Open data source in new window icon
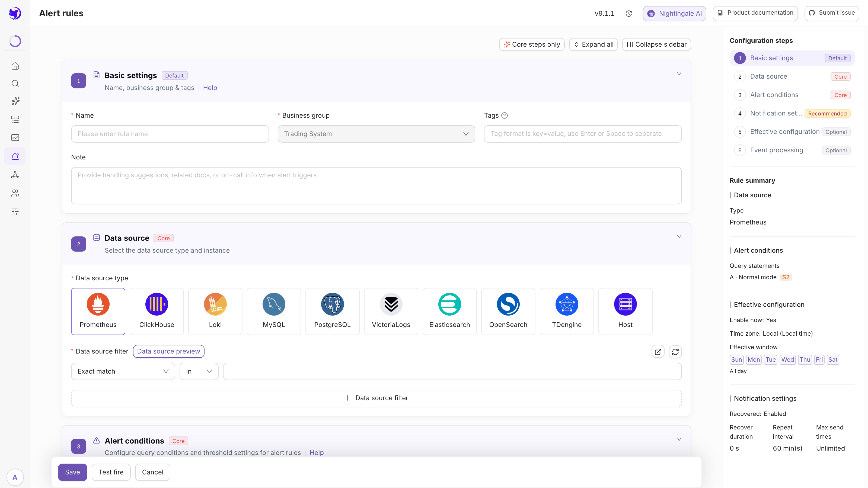The height and width of the screenshot is (488, 868). pyautogui.click(x=658, y=352)
